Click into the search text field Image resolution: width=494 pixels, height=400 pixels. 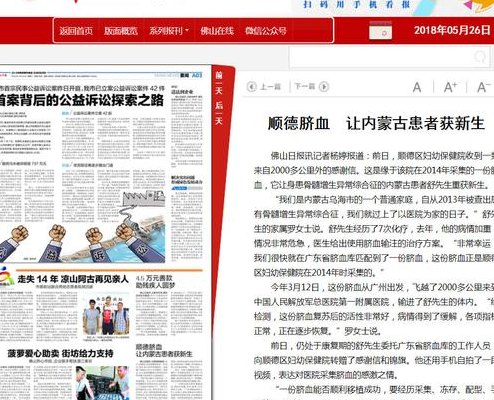pyautogui.click(x=380, y=57)
